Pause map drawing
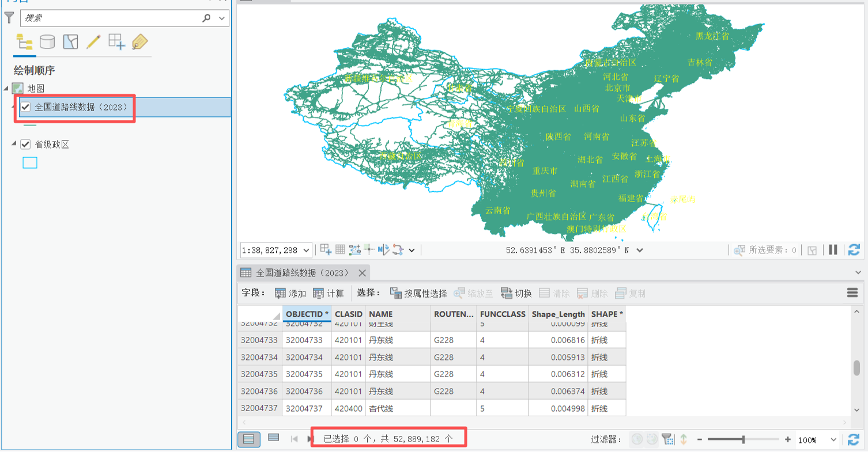This screenshot has height=452, width=868. coord(833,250)
